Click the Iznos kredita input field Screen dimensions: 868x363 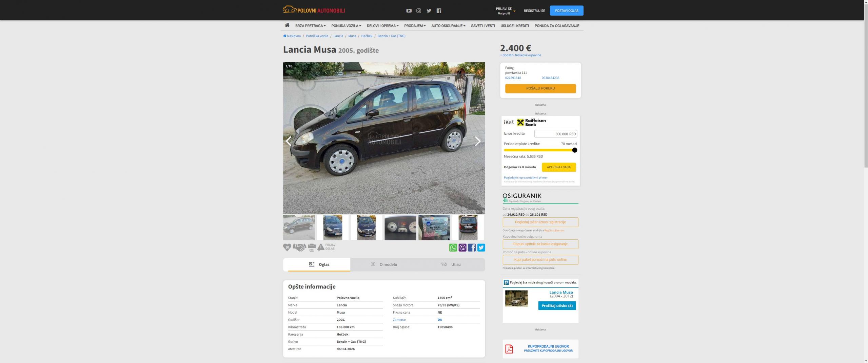tap(555, 134)
